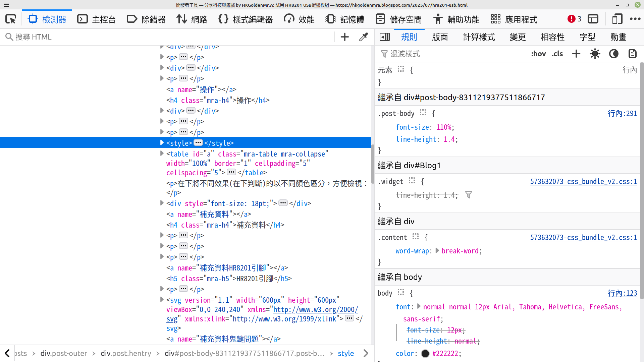This screenshot has height=362, width=644.
Task: Click selector highlighter next to .content
Action: click(416, 237)
